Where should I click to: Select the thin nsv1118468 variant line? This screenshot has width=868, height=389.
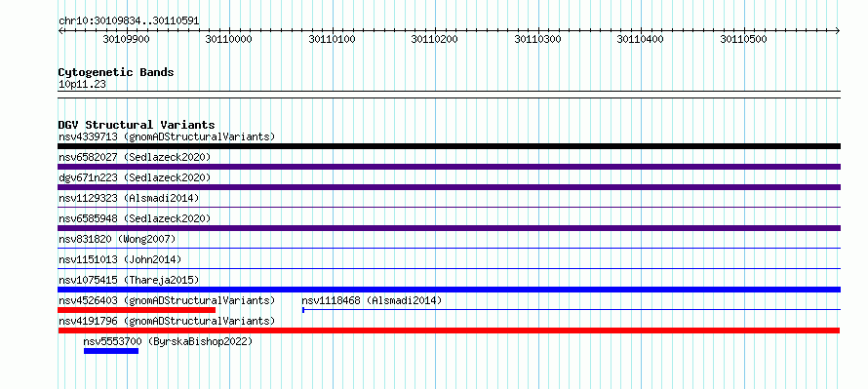coord(572,310)
